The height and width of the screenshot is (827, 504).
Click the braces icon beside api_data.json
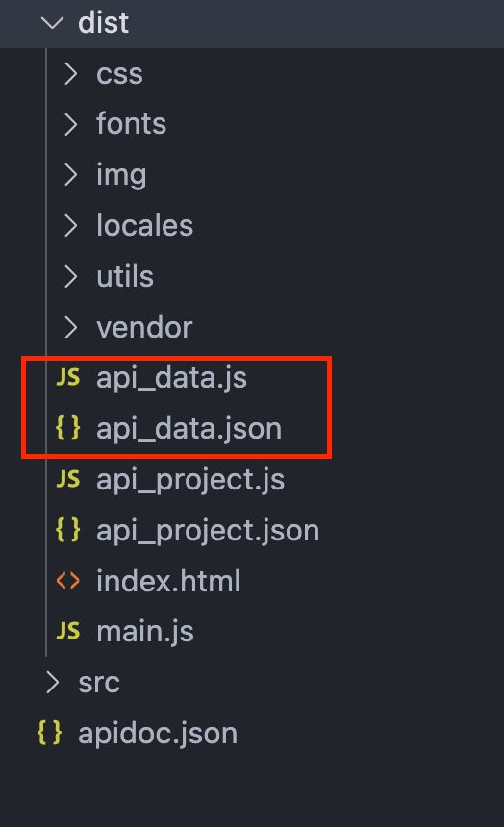(68, 428)
